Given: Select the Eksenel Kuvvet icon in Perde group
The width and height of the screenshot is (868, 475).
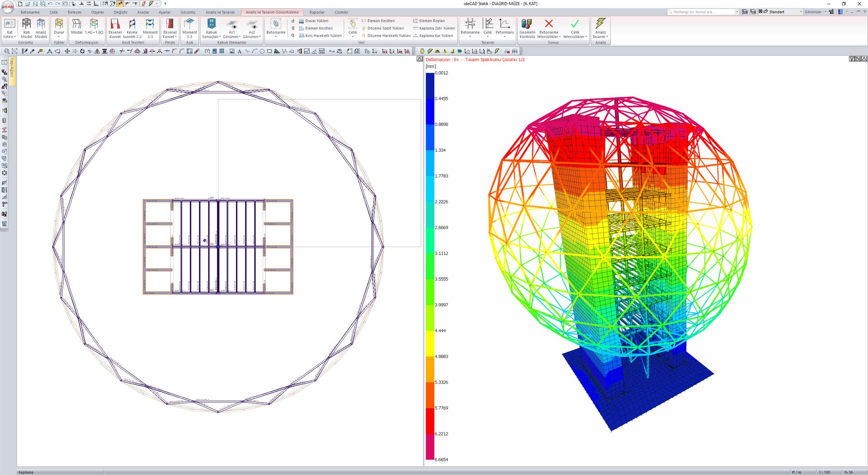Looking at the screenshot, I should point(170,28).
